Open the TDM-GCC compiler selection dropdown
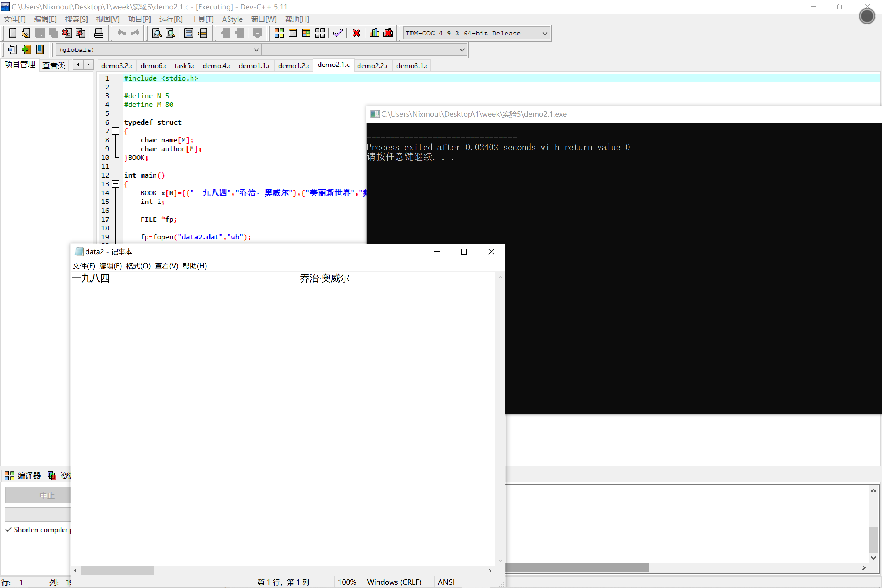 [544, 33]
